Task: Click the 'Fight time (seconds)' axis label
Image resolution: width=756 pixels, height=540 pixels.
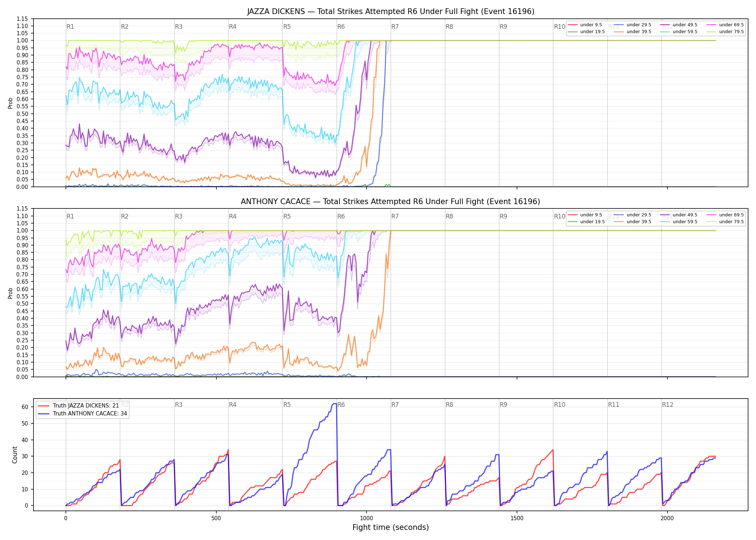Action: [391, 527]
